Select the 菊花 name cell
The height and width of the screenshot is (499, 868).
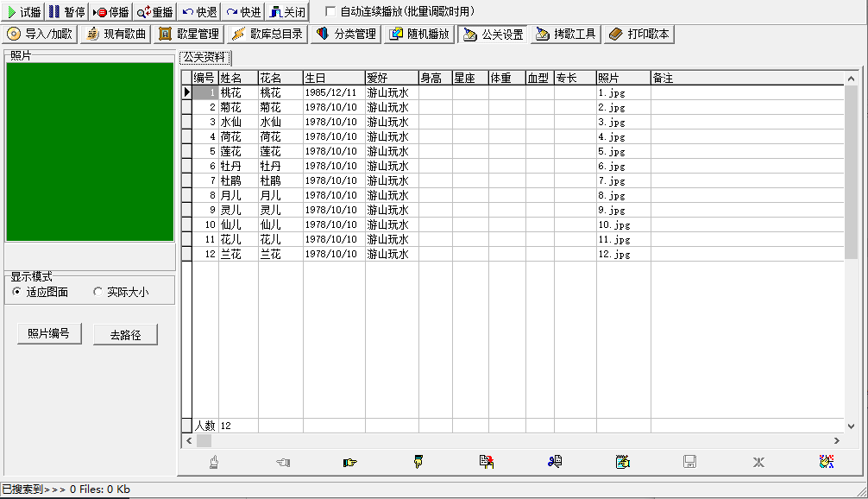click(x=239, y=107)
